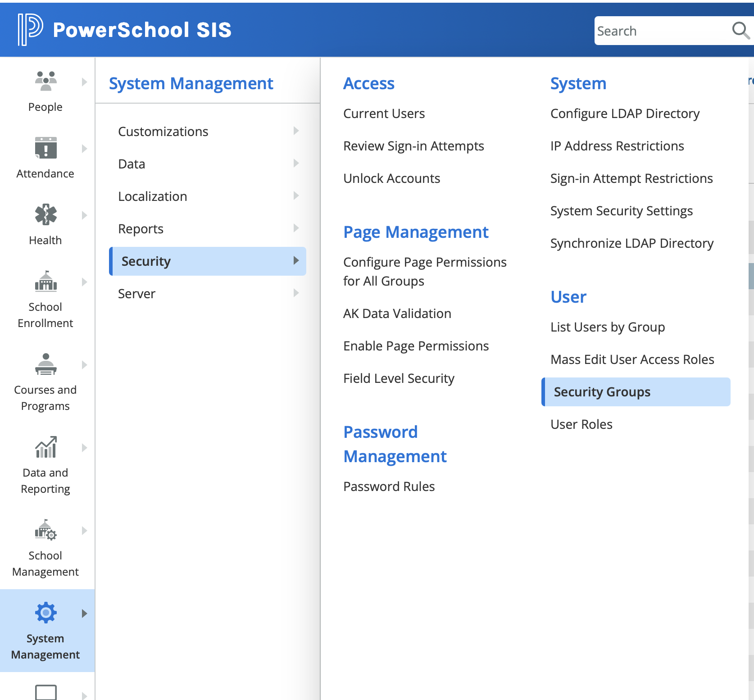The width and height of the screenshot is (754, 700).
Task: Open the Localization menu item
Action: click(x=208, y=196)
